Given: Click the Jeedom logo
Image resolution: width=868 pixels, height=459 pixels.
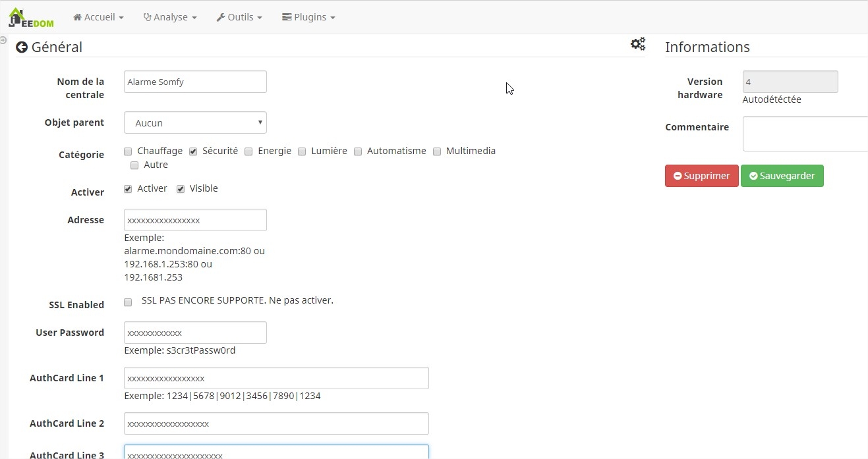Looking at the screenshot, I should click(31, 17).
